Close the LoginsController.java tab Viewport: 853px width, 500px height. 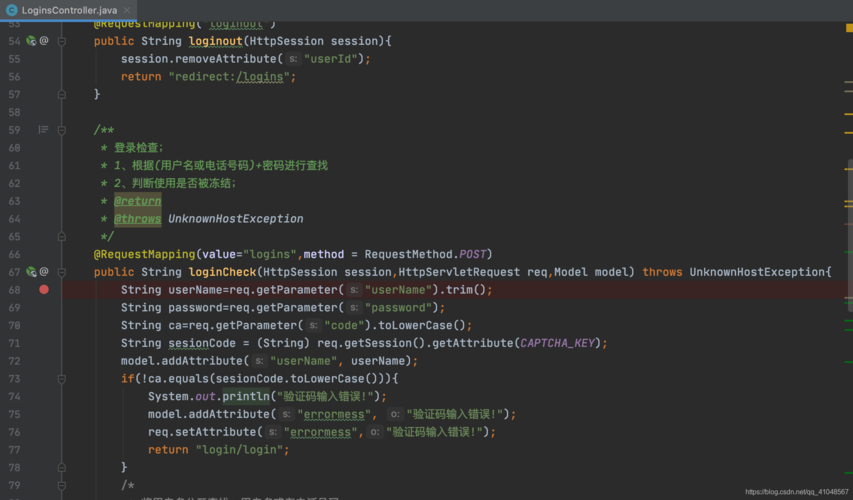pos(128,10)
